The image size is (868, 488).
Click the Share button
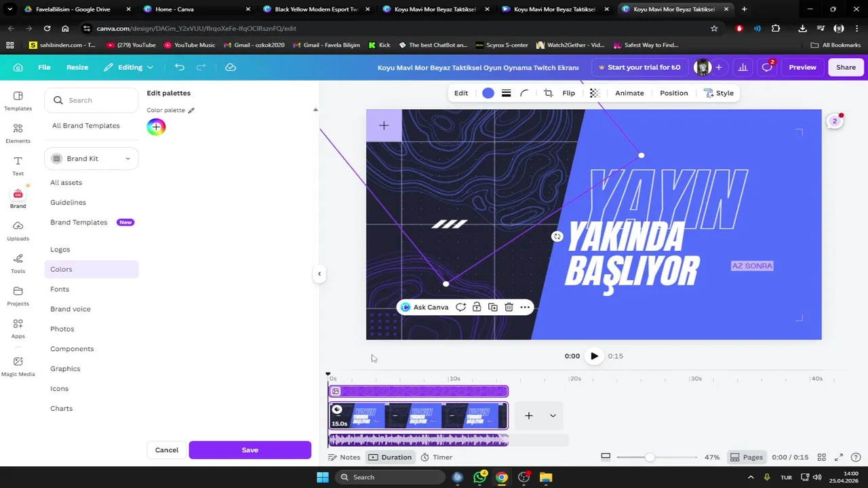pyautogui.click(x=846, y=67)
